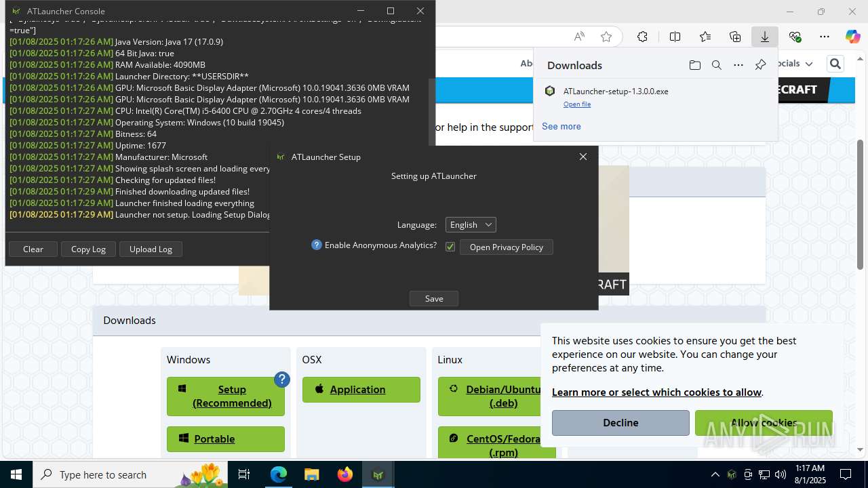Image resolution: width=868 pixels, height=488 pixels.
Task: Download Windows Setup (Recommended)
Action: [x=226, y=396]
